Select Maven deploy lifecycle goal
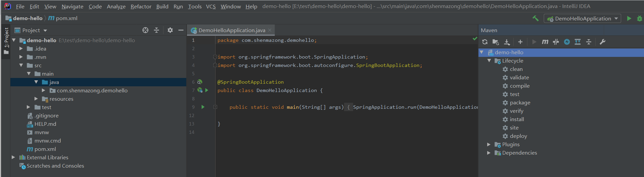Screen dimensions: 644x177 518,136
